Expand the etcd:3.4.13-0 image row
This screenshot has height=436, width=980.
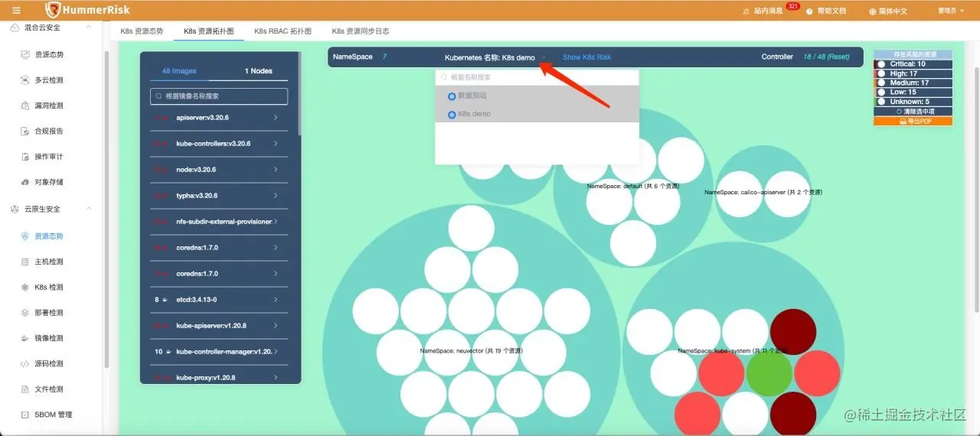coord(218,299)
